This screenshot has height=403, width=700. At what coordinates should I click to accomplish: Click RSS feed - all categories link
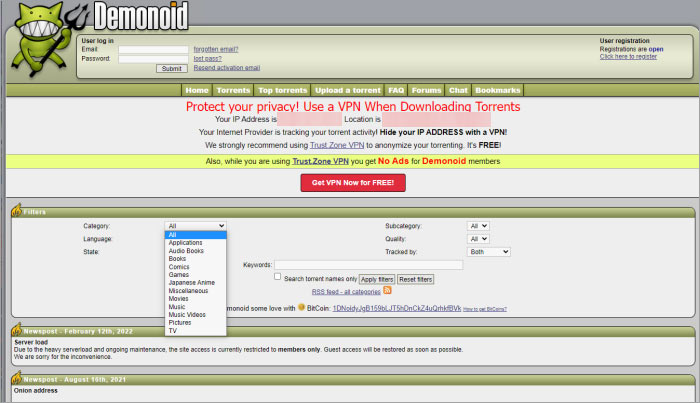click(346, 291)
